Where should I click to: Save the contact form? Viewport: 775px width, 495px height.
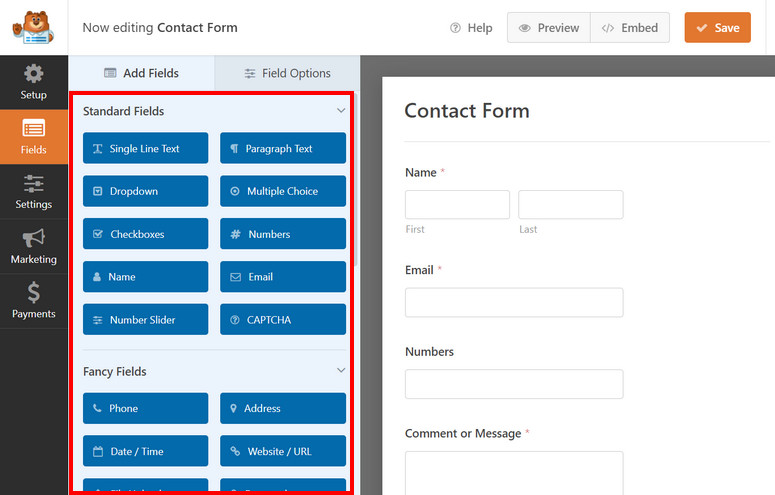pyautogui.click(x=717, y=28)
